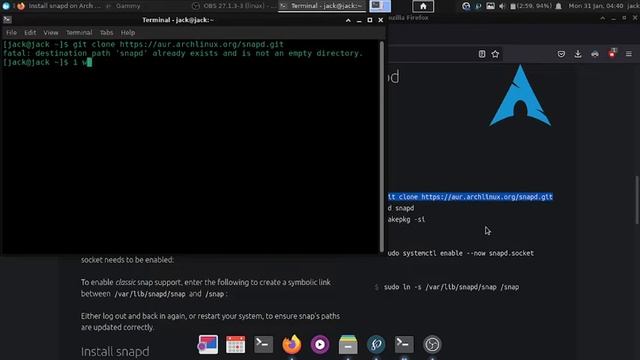The height and width of the screenshot is (360, 640).
Task: Click the 'Install snapd' heading
Action: (115, 351)
